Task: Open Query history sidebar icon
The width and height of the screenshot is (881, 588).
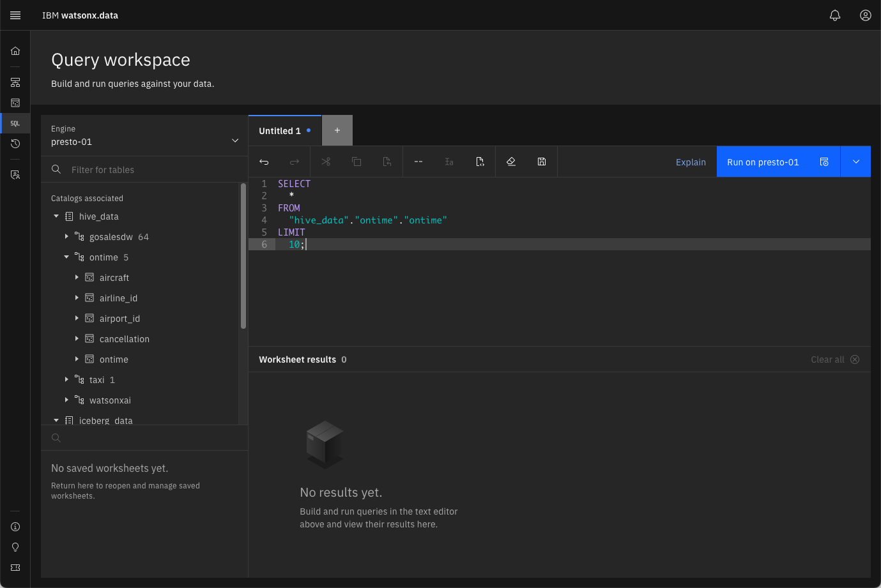Action: 15,144
